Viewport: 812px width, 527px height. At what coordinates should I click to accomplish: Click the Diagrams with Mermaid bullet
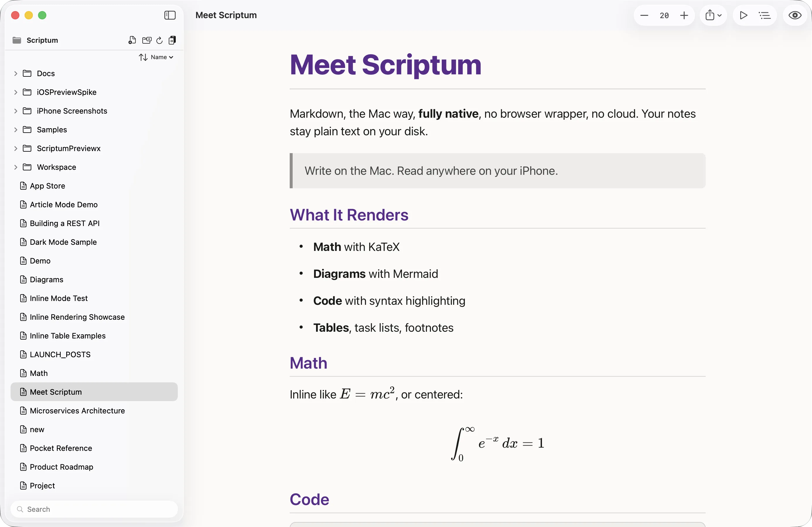(x=376, y=274)
